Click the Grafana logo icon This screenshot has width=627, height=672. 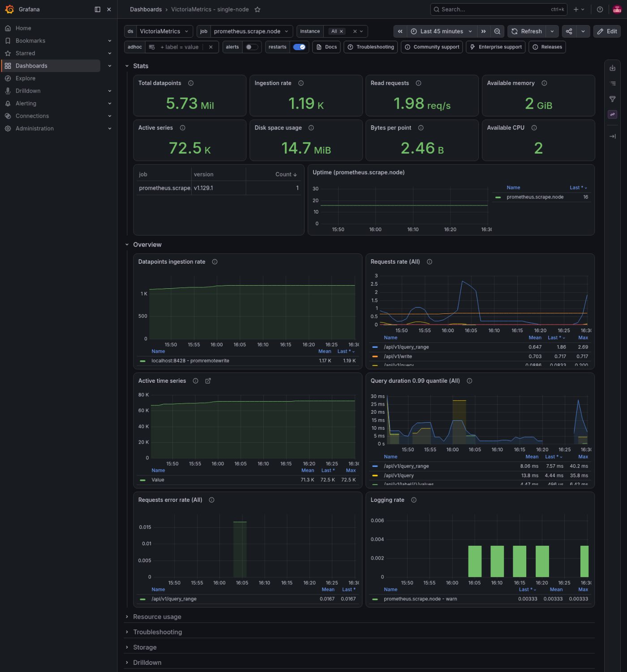pos(9,9)
